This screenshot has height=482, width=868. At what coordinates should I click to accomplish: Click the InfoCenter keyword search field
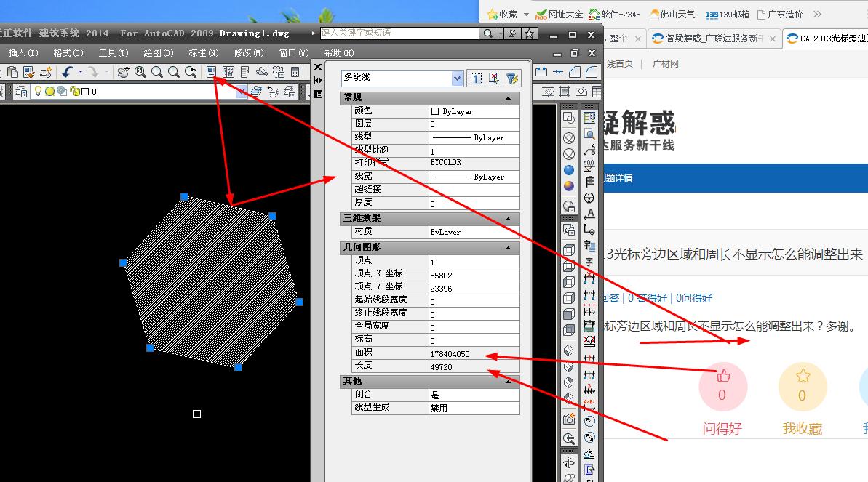tap(399, 33)
